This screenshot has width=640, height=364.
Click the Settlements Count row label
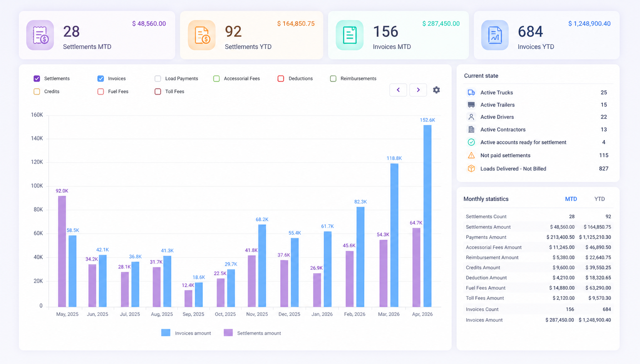pyautogui.click(x=486, y=217)
